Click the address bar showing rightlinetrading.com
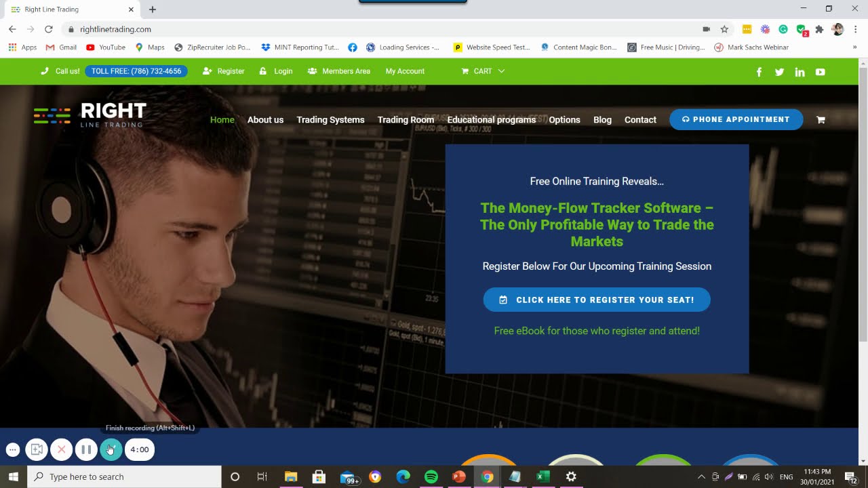Viewport: 868px width, 488px height. [380, 29]
